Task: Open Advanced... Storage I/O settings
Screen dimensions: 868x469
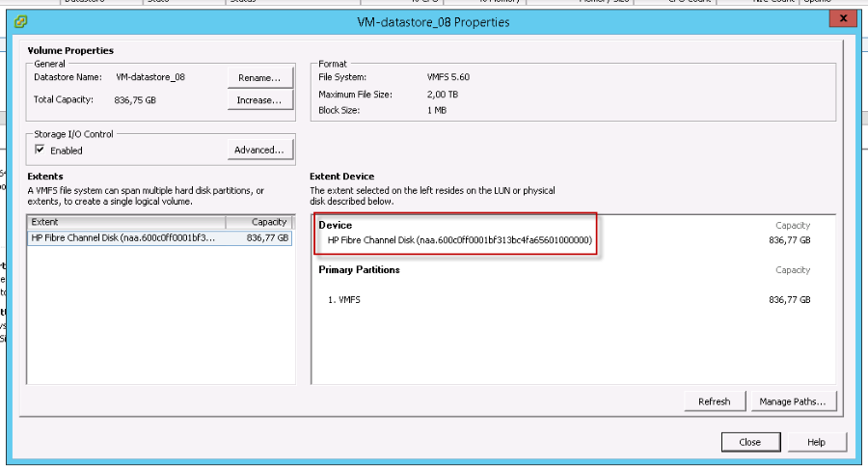Action: click(x=259, y=150)
